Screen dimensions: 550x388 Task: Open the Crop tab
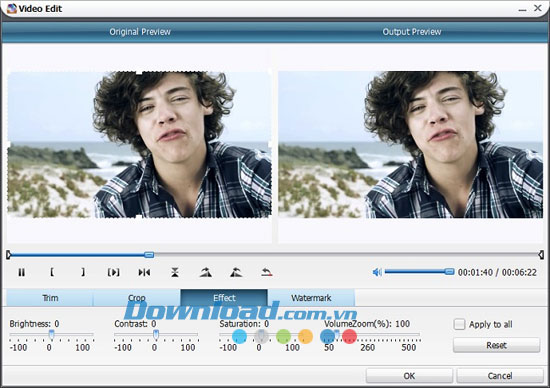pyautogui.click(x=137, y=298)
